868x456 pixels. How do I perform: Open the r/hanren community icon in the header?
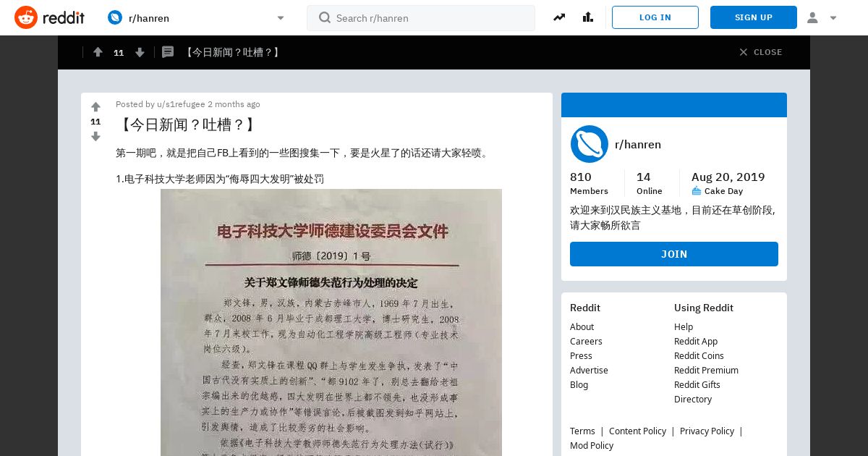[115, 17]
